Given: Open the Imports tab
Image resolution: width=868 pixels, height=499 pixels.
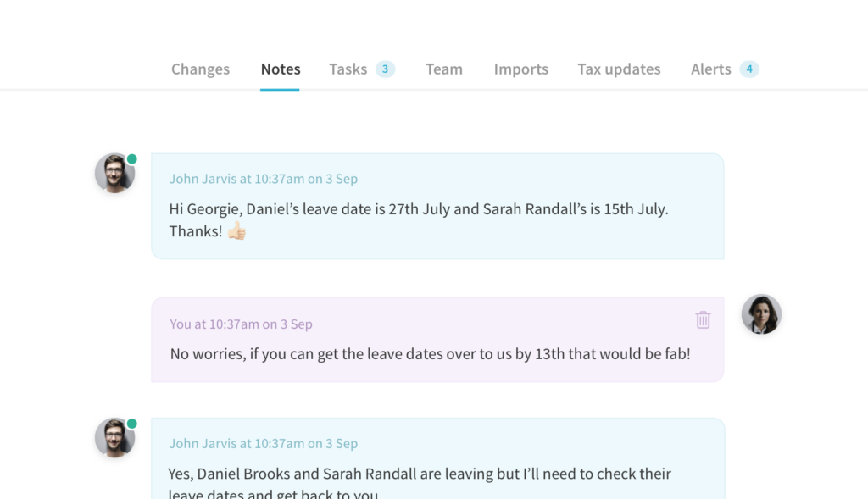Looking at the screenshot, I should 520,69.
